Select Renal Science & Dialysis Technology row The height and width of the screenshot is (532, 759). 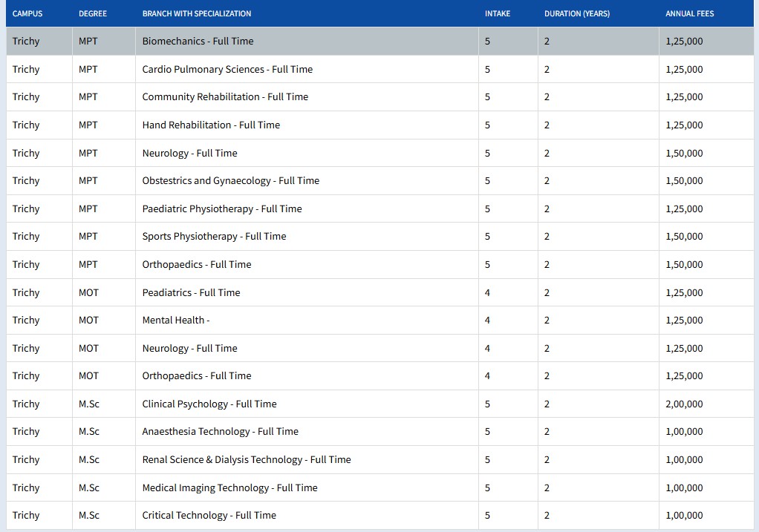(379, 459)
